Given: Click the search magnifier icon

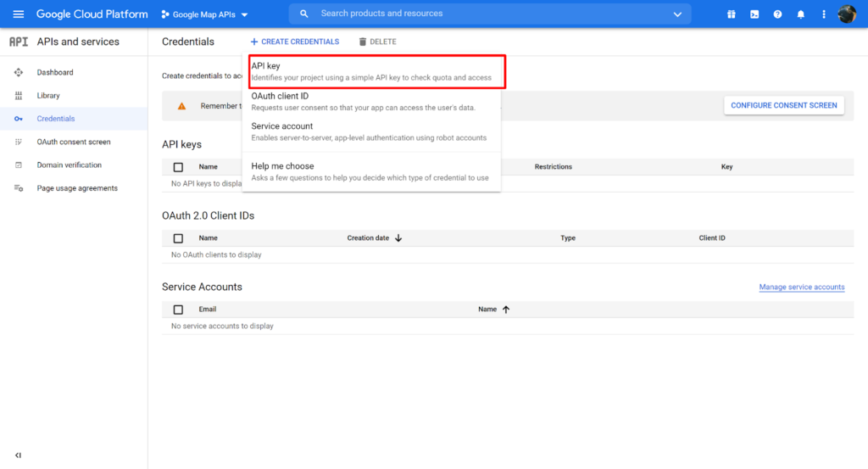Looking at the screenshot, I should click(x=304, y=14).
